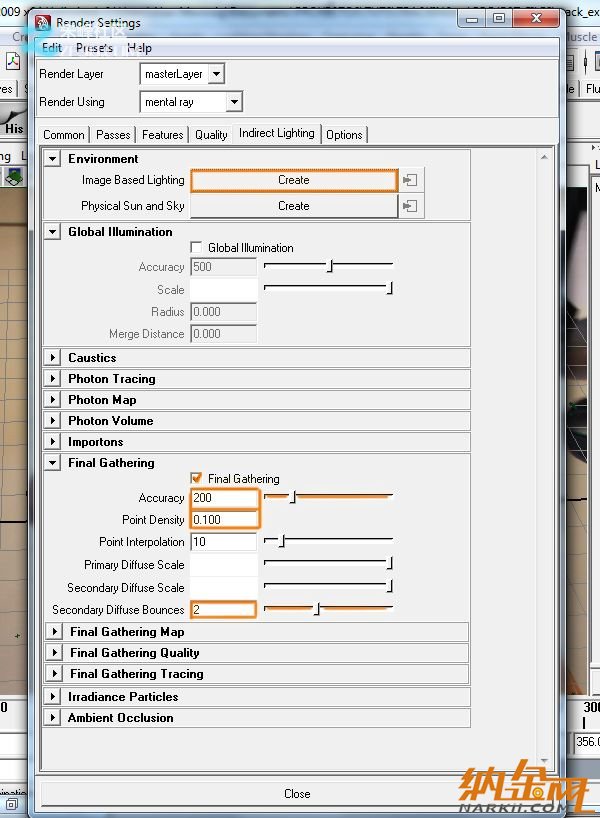The width and height of the screenshot is (600, 818).
Task: Collapse the Environment section
Action: 54,159
